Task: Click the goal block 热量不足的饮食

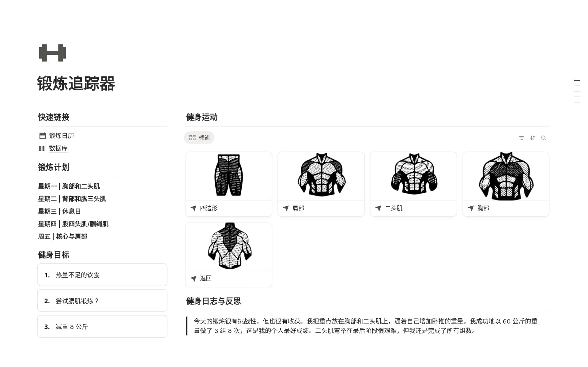Action: point(102,275)
